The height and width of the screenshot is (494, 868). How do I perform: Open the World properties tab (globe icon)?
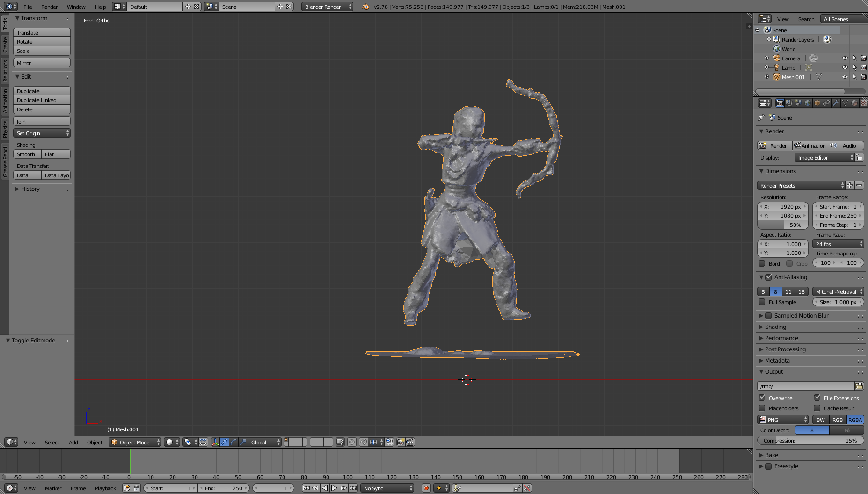pos(808,103)
